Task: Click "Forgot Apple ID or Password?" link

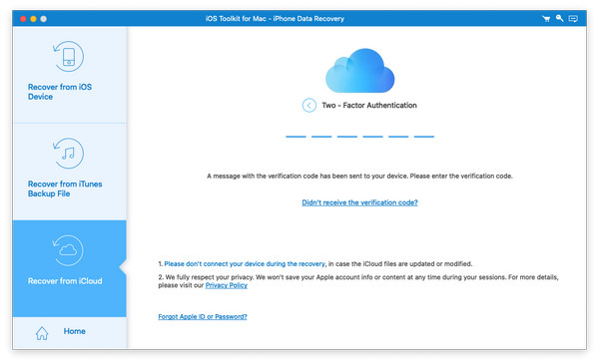Action: tap(203, 317)
